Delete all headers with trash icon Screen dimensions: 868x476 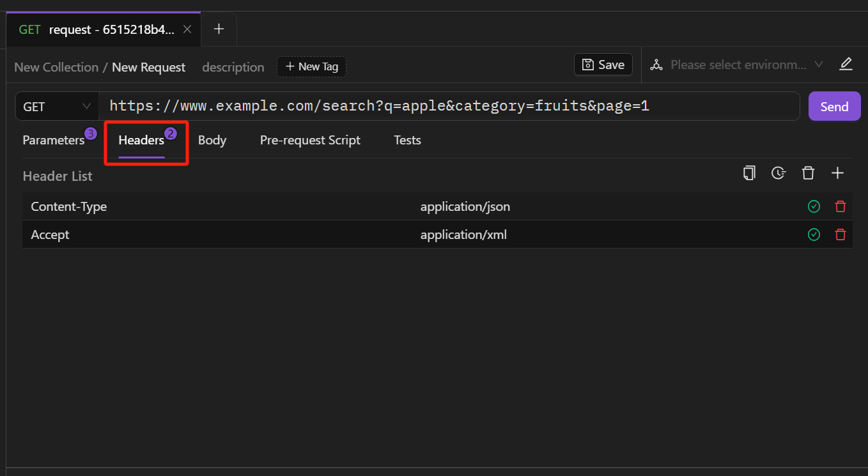click(808, 173)
